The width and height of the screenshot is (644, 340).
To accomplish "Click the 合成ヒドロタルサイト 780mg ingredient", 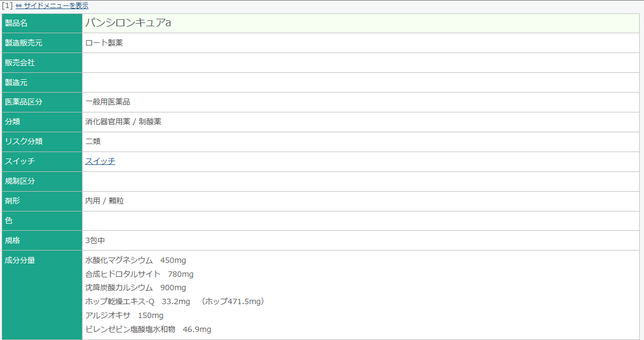I will tap(139, 275).
